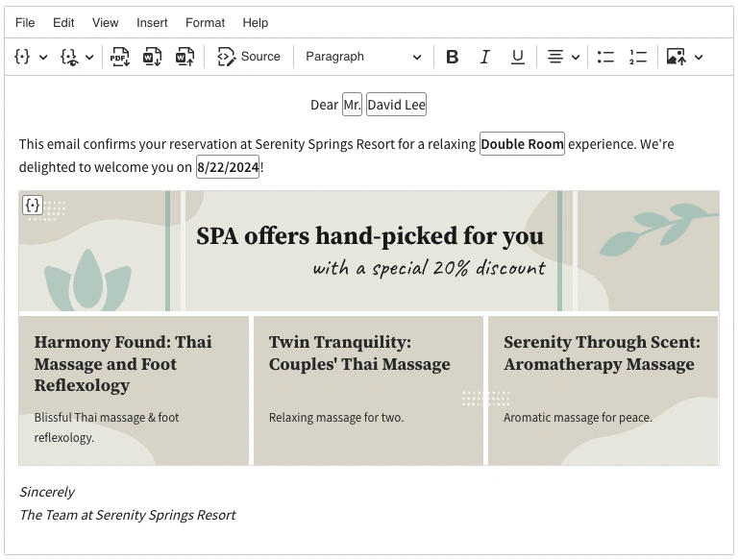The image size is (739, 560).
Task: Click the SPA offers block merge-field badge
Action: coord(33,205)
